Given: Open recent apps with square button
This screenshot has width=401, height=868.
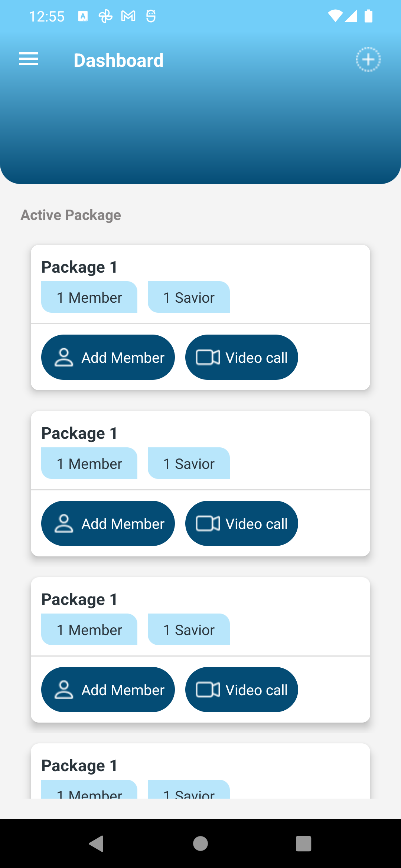Looking at the screenshot, I should (303, 844).
